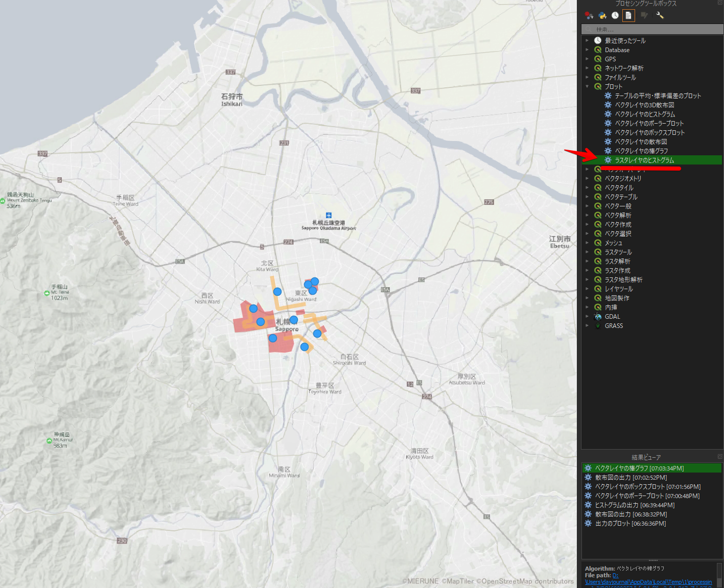Select the ラスタツール group
Viewport: 724px width, 588px height.
[x=618, y=252]
